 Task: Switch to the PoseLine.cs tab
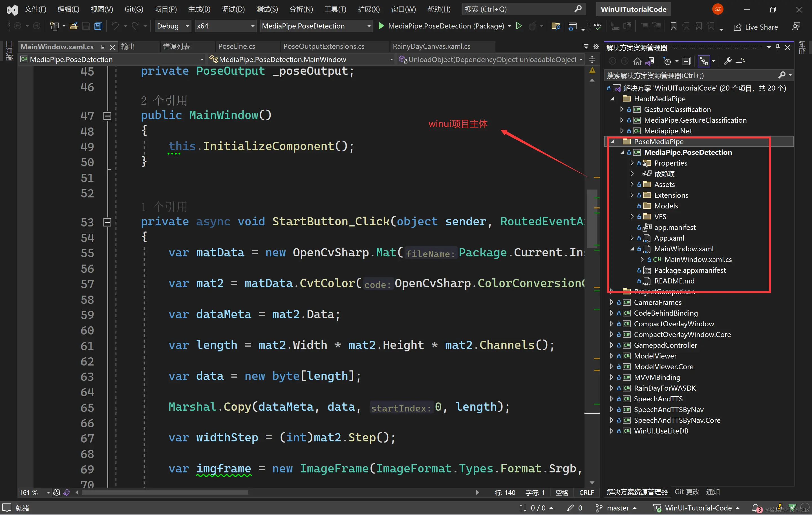coord(236,47)
